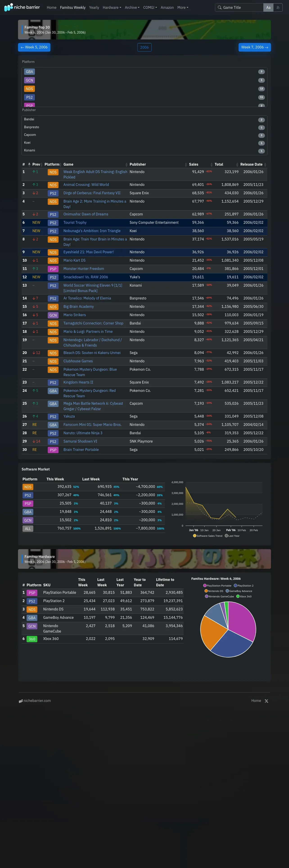Image resolution: width=289 pixels, height=868 pixels.
Task: Go to Home in the top navigation
Action: click(52, 7)
